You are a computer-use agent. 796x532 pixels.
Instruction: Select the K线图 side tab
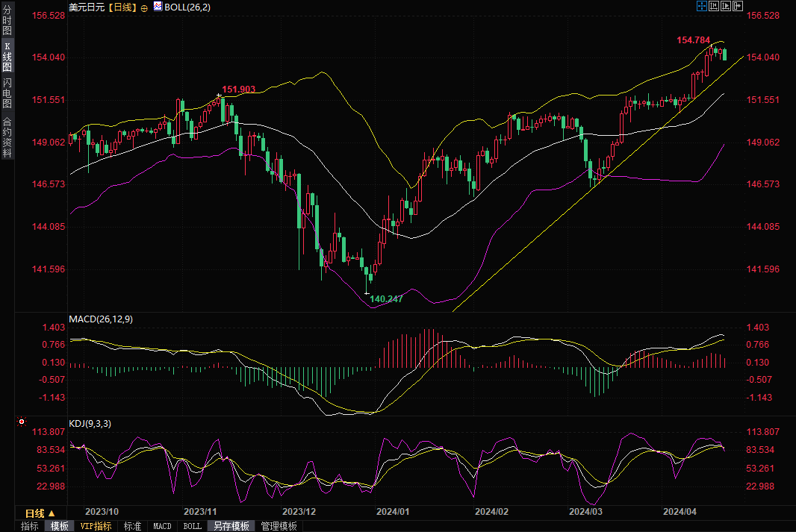(7, 57)
